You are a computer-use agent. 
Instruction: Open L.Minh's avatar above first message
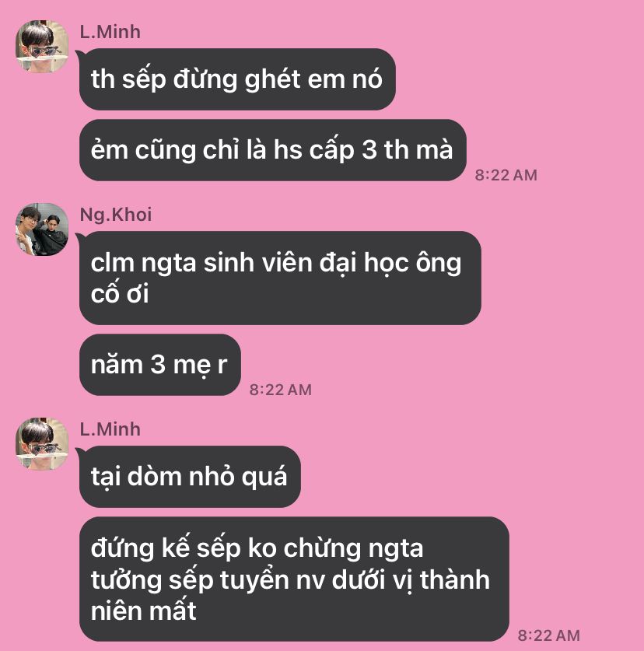42,47
